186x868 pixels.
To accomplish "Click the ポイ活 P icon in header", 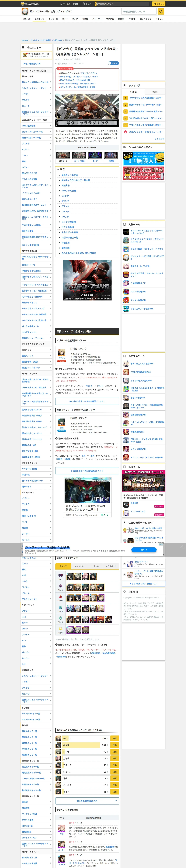I will click(x=83, y=4).
